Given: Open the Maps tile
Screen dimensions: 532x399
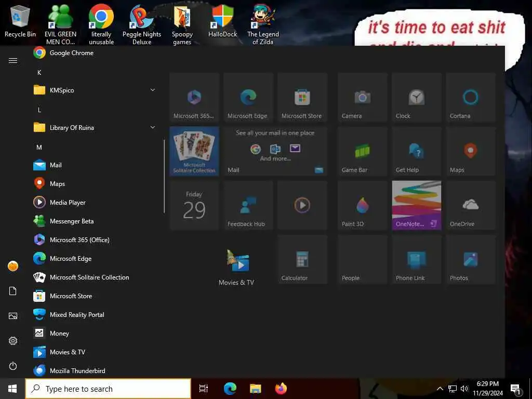Looking at the screenshot, I should tap(471, 151).
